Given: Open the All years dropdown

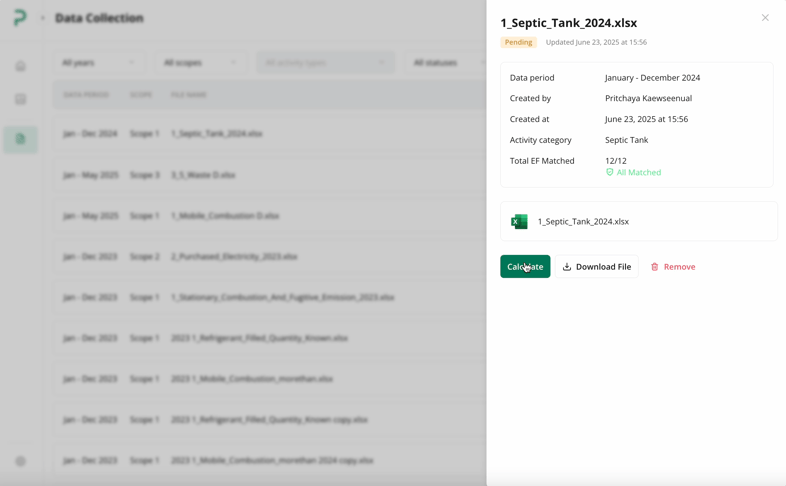Looking at the screenshot, I should tap(98, 63).
